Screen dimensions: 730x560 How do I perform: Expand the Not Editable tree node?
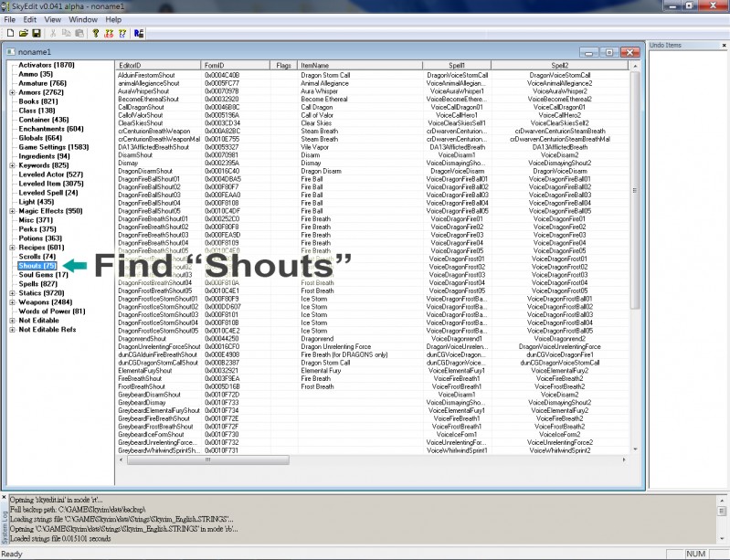coord(12,321)
